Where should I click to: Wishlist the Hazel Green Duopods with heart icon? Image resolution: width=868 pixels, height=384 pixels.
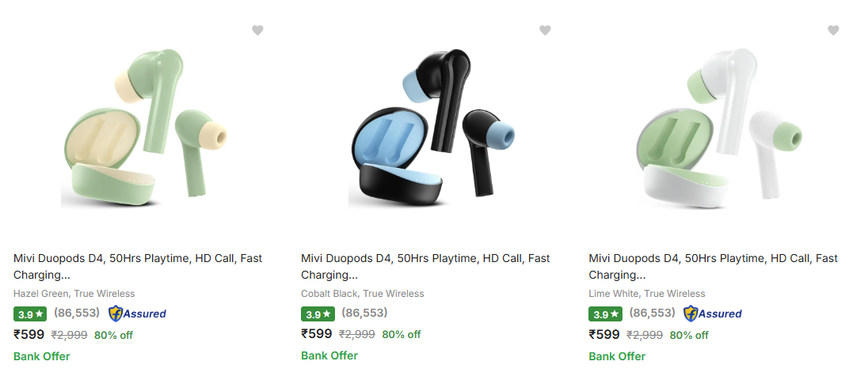click(257, 30)
